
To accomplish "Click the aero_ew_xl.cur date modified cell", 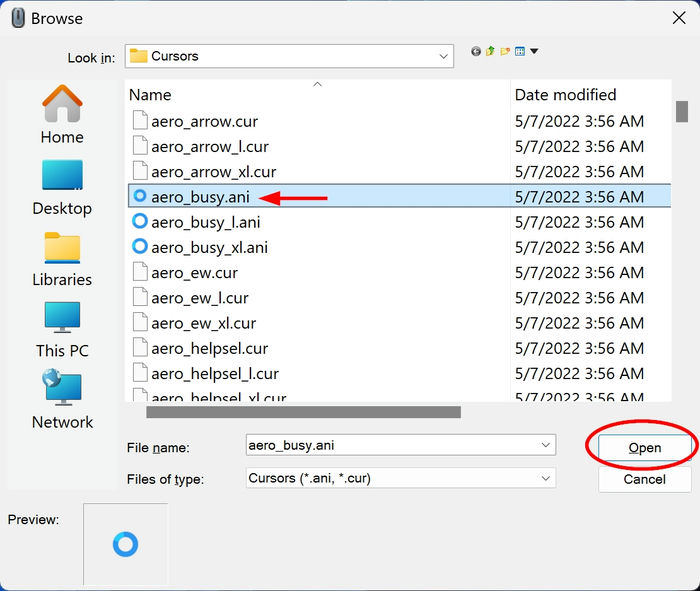I will coord(579,323).
